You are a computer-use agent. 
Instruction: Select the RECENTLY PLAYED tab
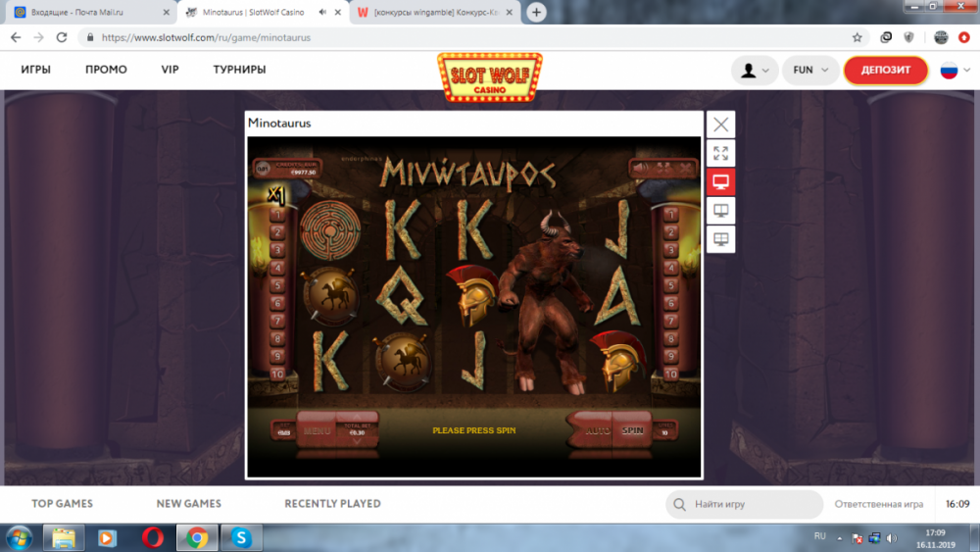pyautogui.click(x=332, y=504)
